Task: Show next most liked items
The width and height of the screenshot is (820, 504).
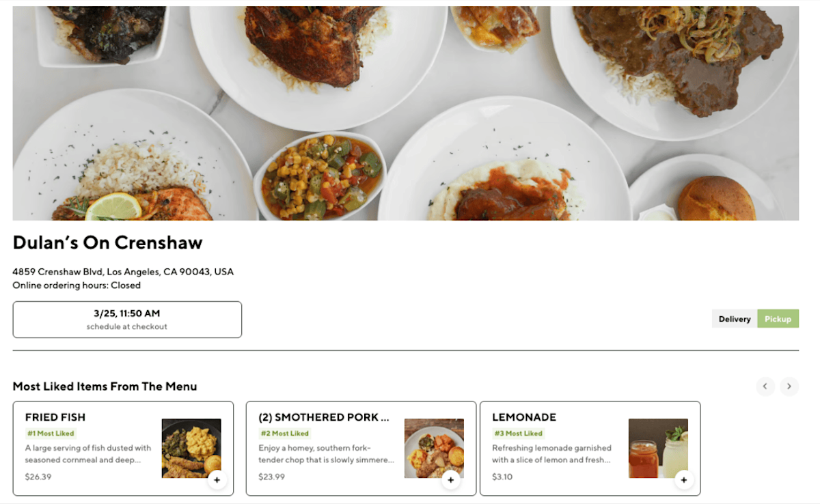Action: [789, 387]
